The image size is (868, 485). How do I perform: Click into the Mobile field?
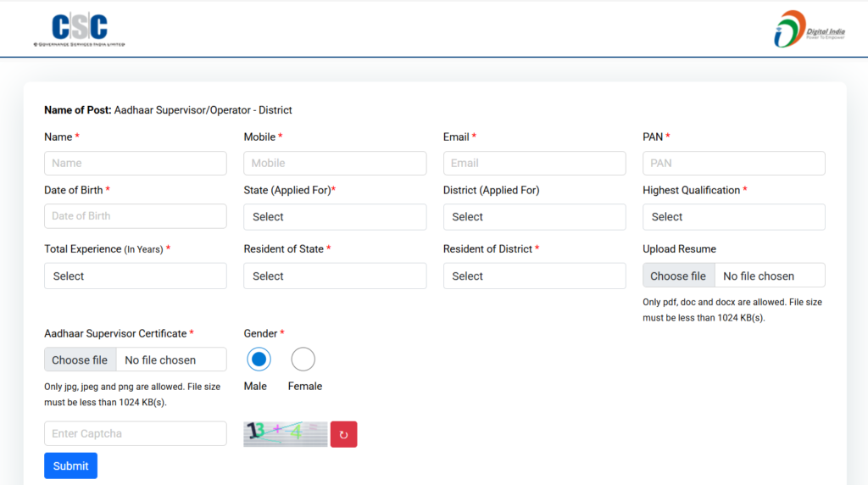pos(335,163)
